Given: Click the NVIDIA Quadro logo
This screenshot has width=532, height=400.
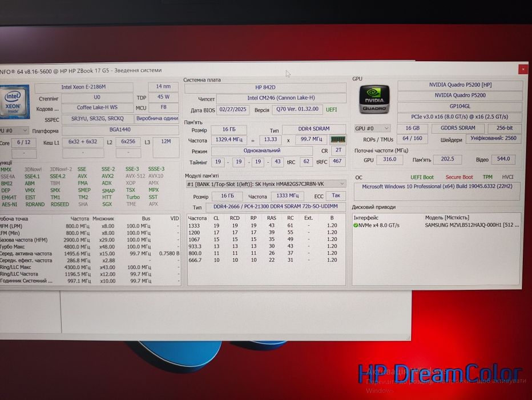Looking at the screenshot, I should pos(374,99).
